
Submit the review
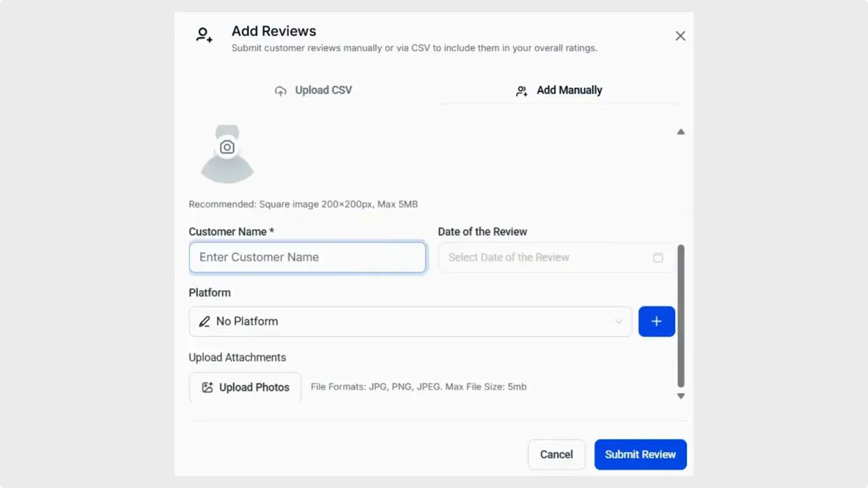640,454
